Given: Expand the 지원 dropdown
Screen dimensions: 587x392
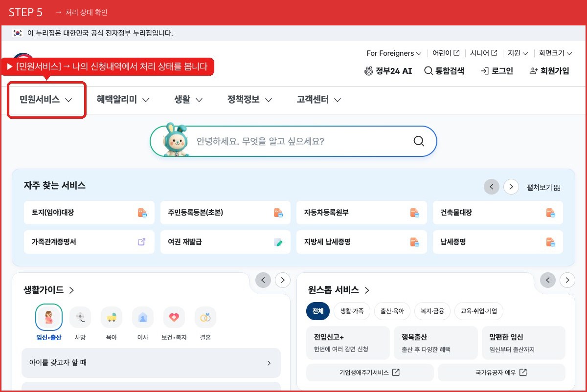Looking at the screenshot, I should [518, 53].
